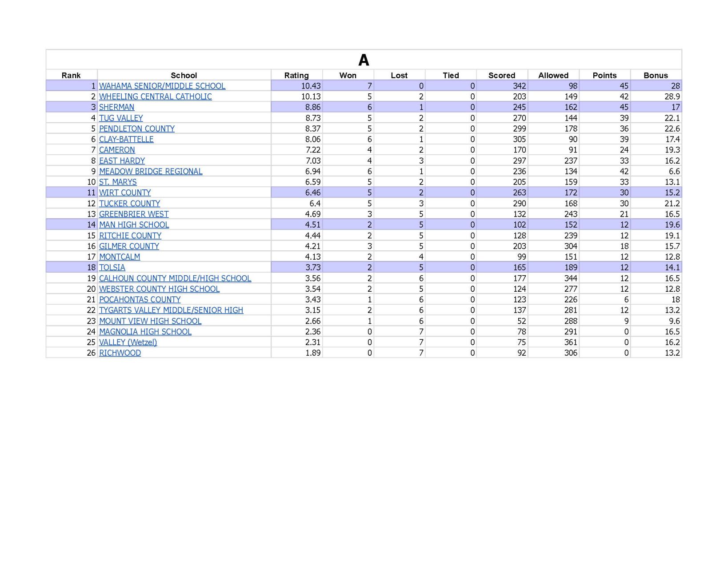The width and height of the screenshot is (728, 563).
Task: Select the RICHWOOD school link
Action: click(120, 353)
